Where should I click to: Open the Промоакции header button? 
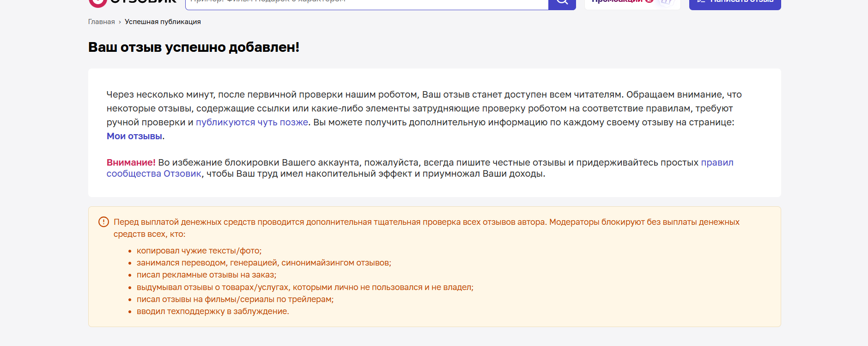632,4
